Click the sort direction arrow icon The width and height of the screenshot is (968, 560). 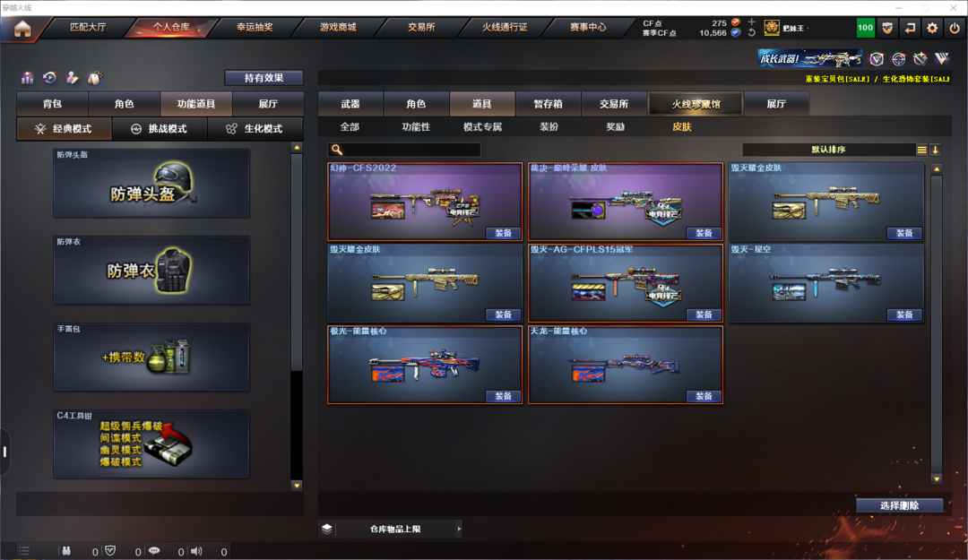click(935, 150)
